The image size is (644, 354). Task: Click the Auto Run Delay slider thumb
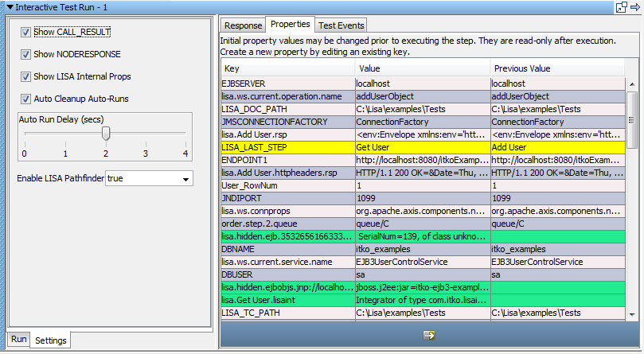(x=106, y=134)
